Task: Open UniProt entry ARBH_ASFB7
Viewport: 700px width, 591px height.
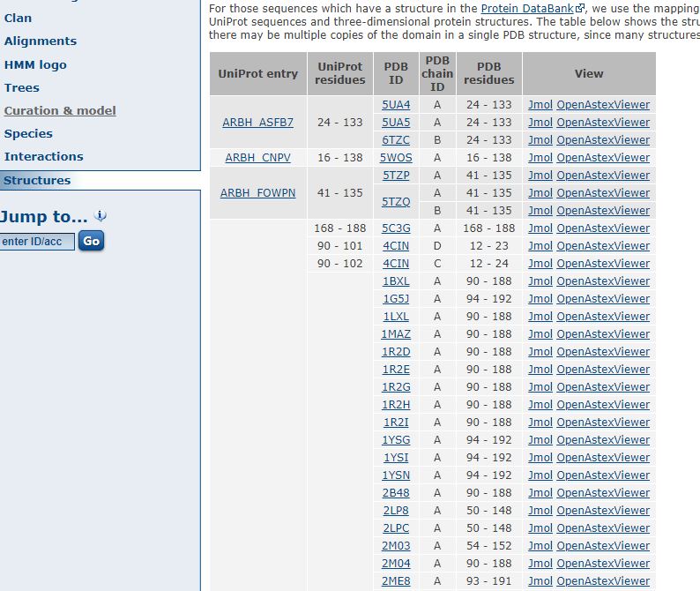Action: pyautogui.click(x=257, y=123)
